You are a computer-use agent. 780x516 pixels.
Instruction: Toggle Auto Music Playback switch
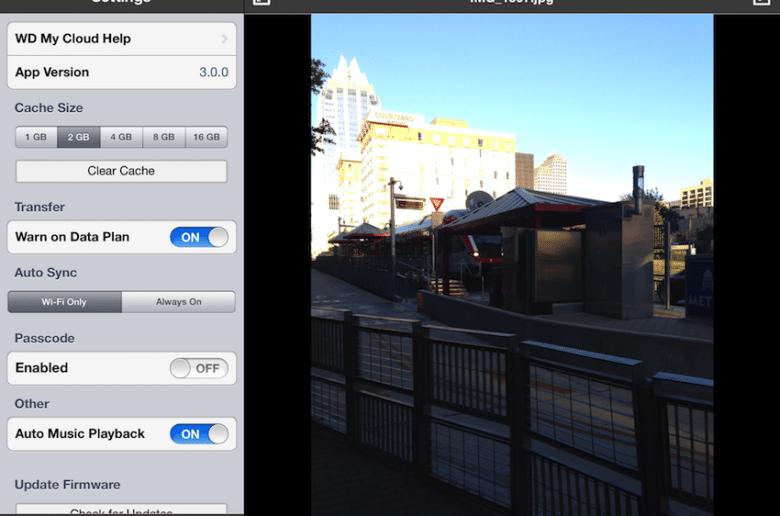[199, 434]
